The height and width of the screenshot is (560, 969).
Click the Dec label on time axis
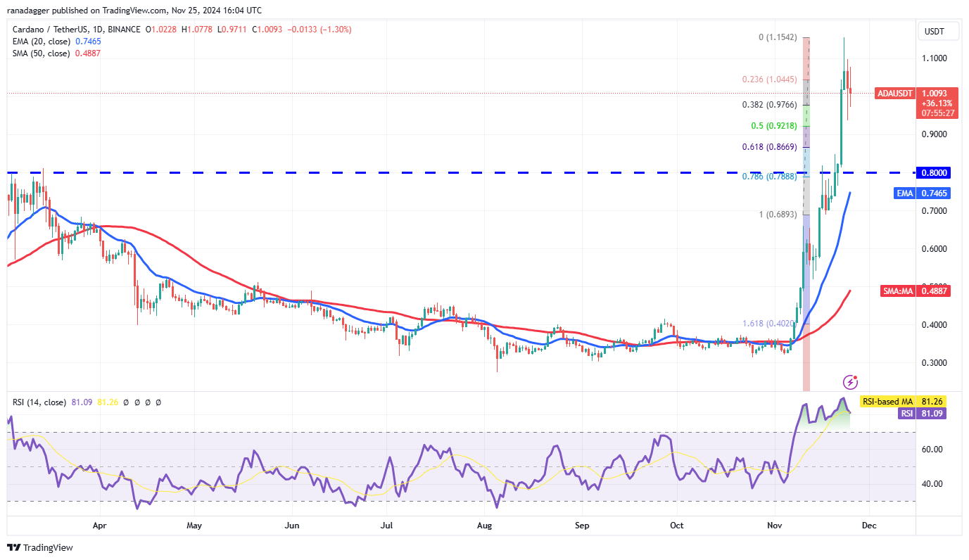[869, 525]
